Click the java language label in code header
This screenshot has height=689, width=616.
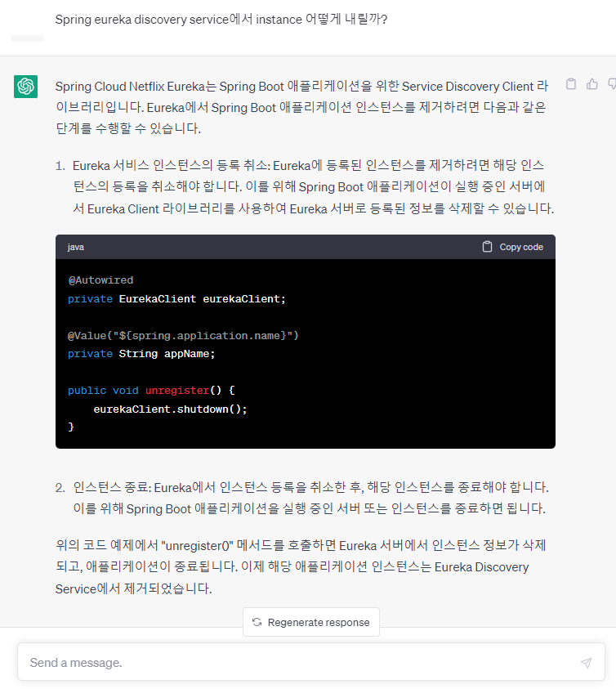(x=76, y=247)
